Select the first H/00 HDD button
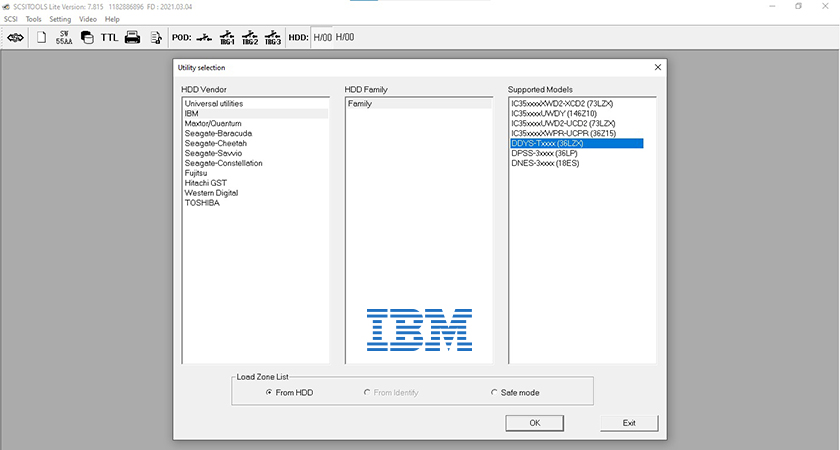This screenshot has width=840, height=450. 322,38
